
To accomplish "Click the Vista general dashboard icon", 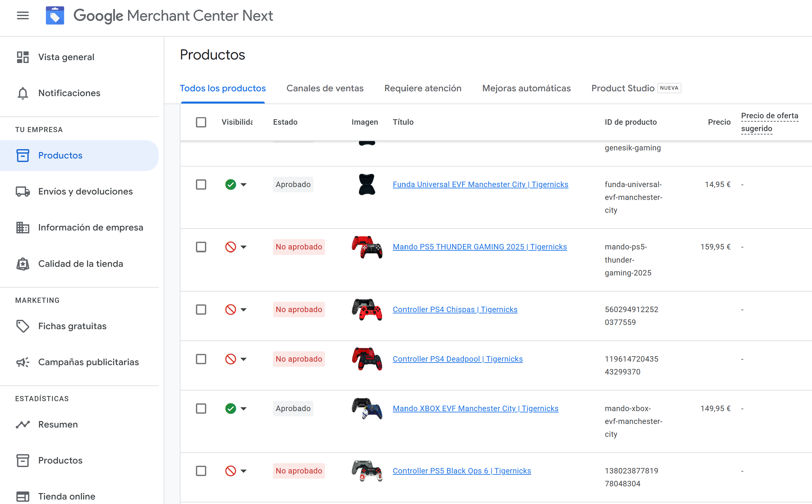I will 23,57.
